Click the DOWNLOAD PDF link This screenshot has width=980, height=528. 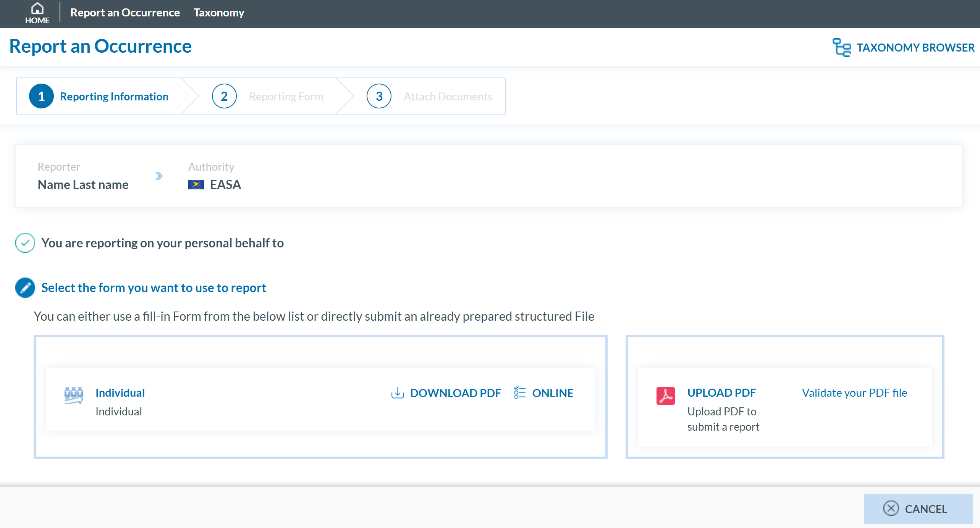455,393
